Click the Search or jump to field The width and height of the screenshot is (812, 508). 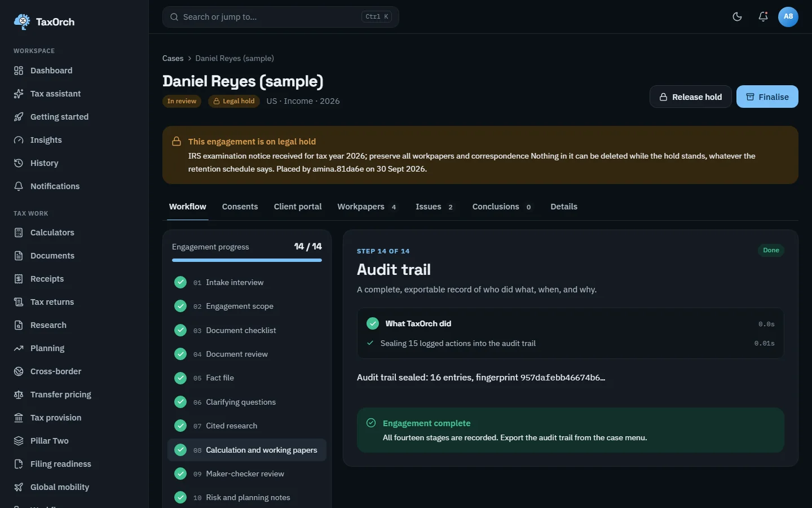(281, 17)
